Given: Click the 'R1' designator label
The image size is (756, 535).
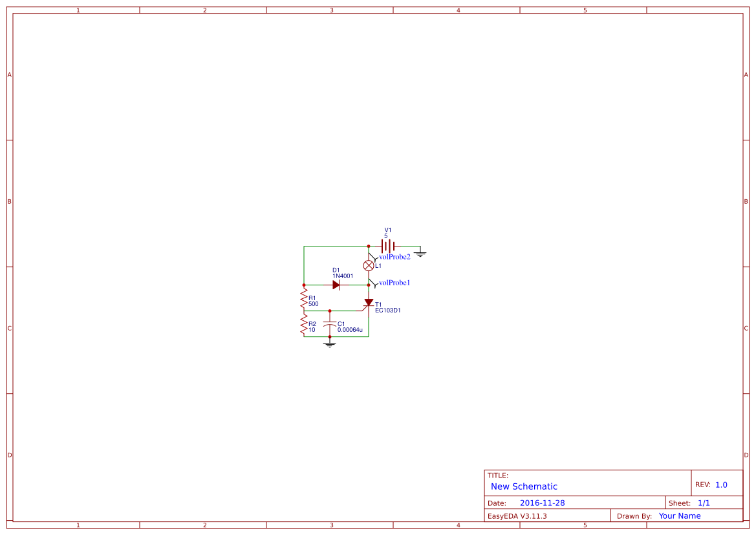Looking at the screenshot, I should point(312,298).
